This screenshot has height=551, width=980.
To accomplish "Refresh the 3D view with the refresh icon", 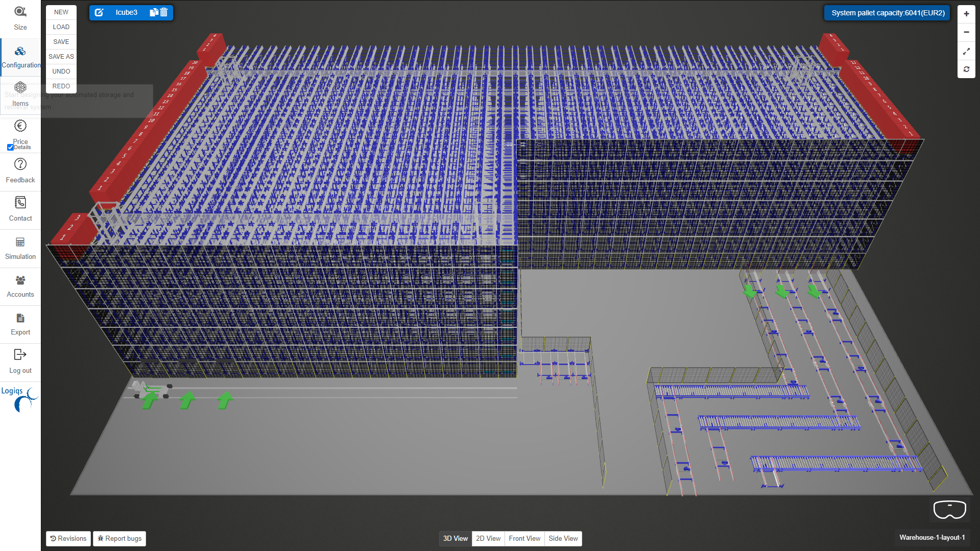I will click(966, 69).
